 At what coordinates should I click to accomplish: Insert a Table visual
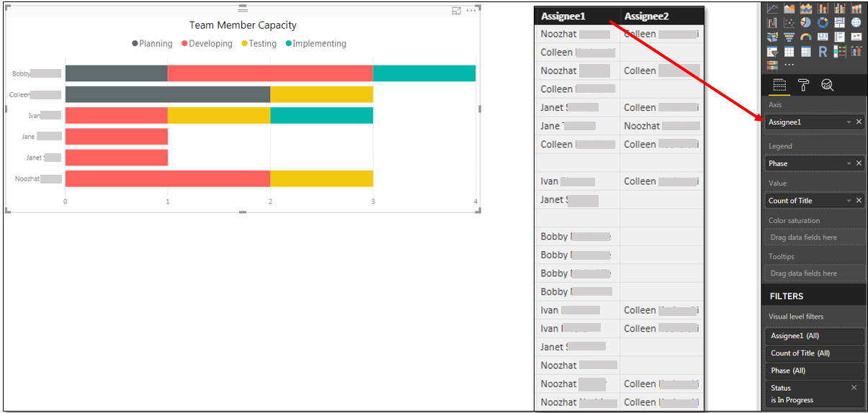coord(789,51)
